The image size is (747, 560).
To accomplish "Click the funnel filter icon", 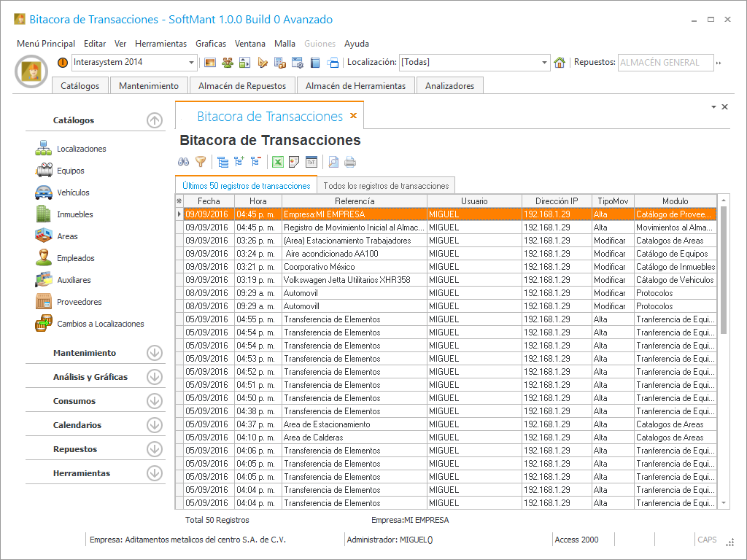I will coord(201,162).
